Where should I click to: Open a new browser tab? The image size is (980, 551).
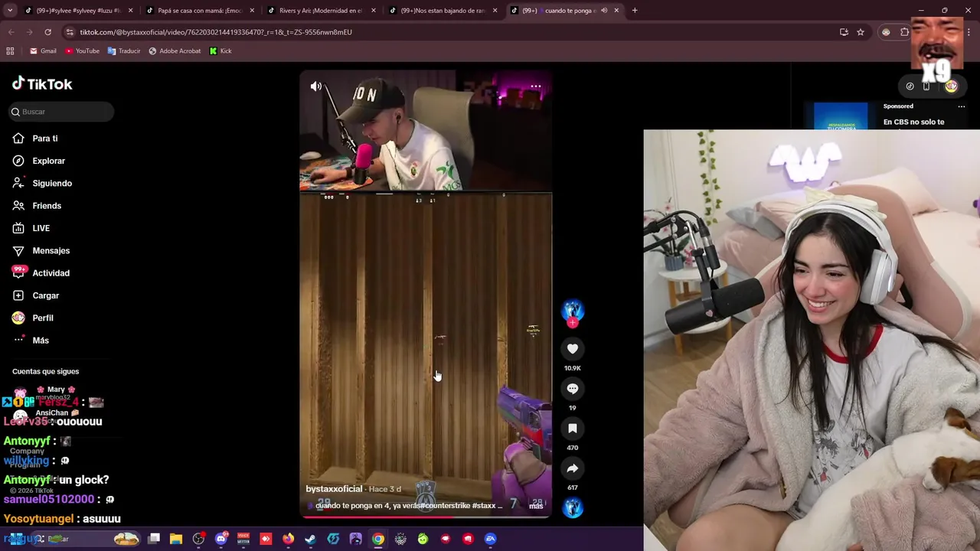[635, 11]
